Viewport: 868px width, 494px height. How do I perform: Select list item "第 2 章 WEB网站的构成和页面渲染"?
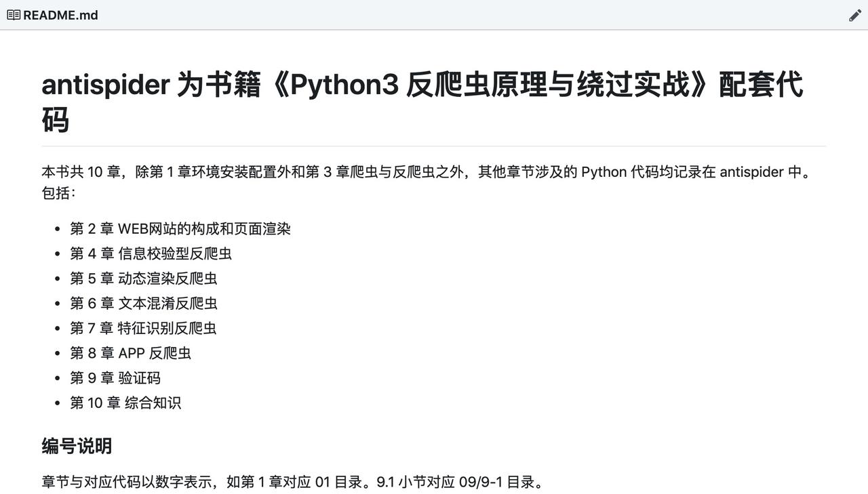tap(180, 229)
